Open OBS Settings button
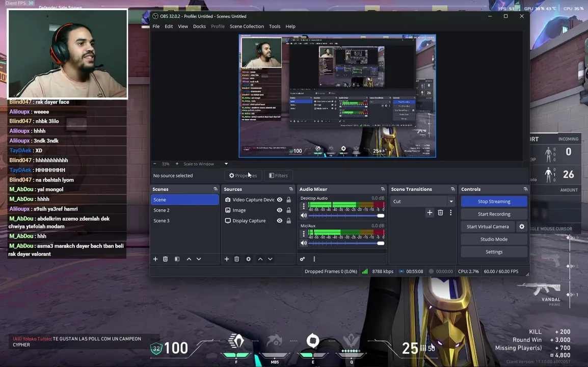The height and width of the screenshot is (367, 588). [494, 252]
